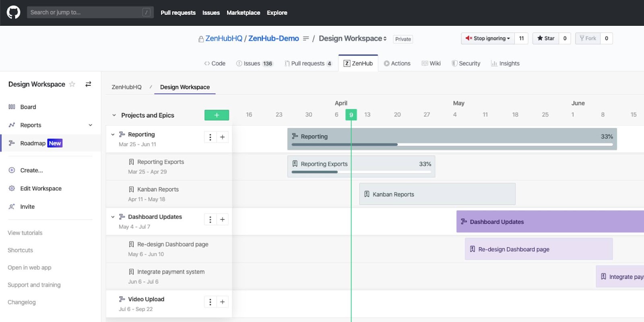
Task: Click the GitHub logo icon
Action: pos(13,12)
